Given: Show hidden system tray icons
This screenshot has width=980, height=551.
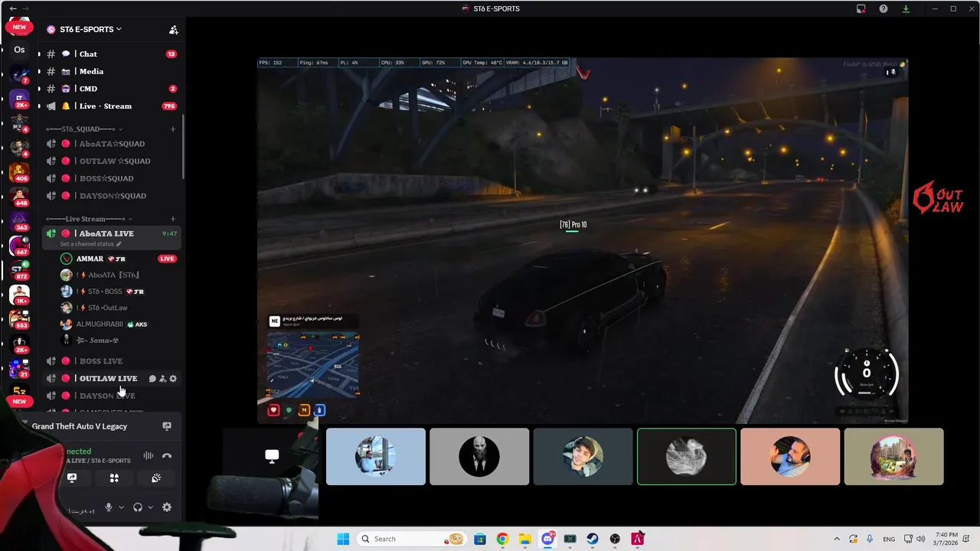Looking at the screenshot, I should tap(836, 539).
